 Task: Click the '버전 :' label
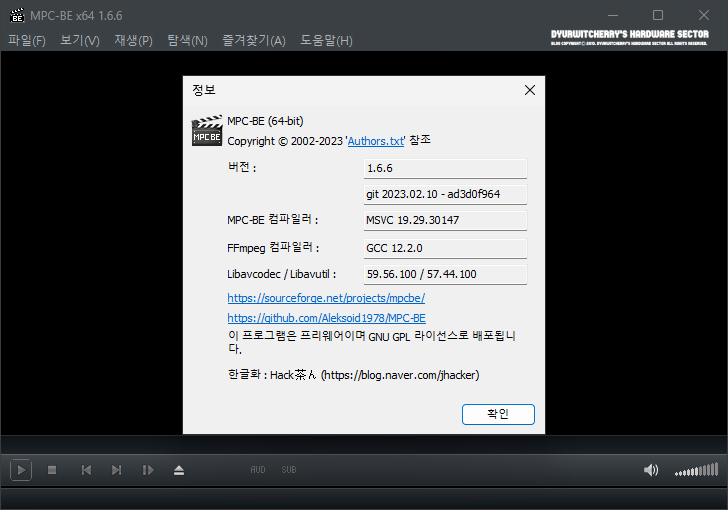242,167
